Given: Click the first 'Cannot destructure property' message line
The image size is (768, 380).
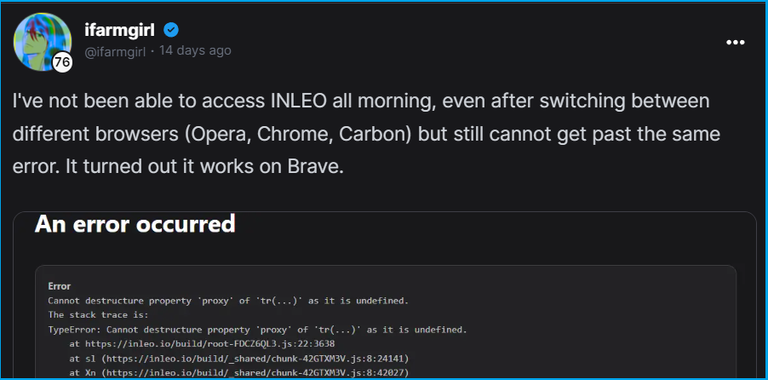Looking at the screenshot, I should 228,301.
